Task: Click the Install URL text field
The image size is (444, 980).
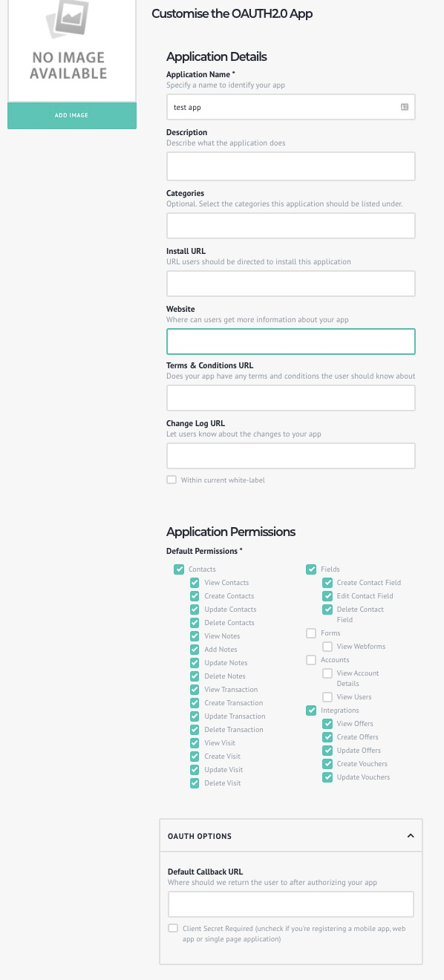Action: [290, 284]
